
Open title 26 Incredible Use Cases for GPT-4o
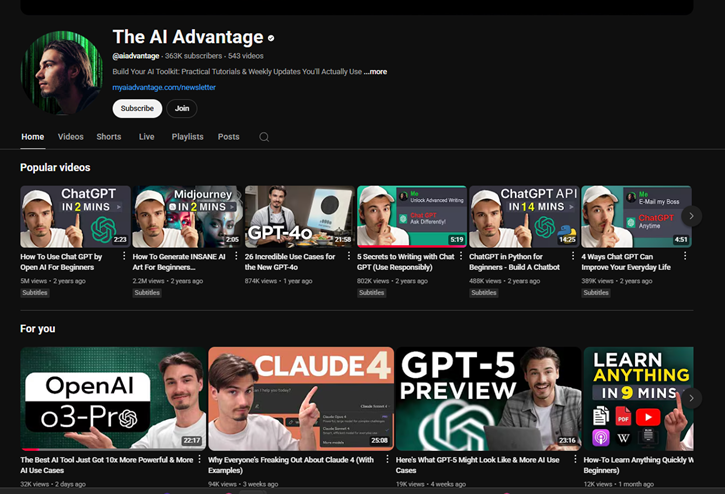pos(290,262)
